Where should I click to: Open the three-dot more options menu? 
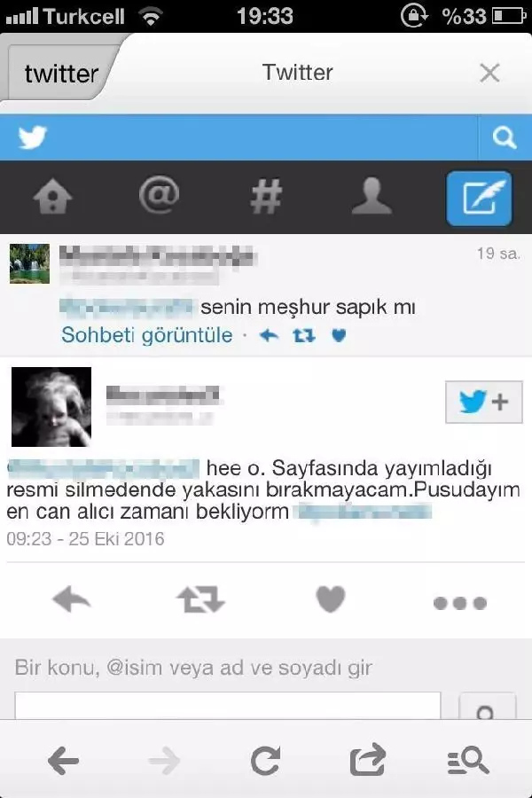[459, 603]
